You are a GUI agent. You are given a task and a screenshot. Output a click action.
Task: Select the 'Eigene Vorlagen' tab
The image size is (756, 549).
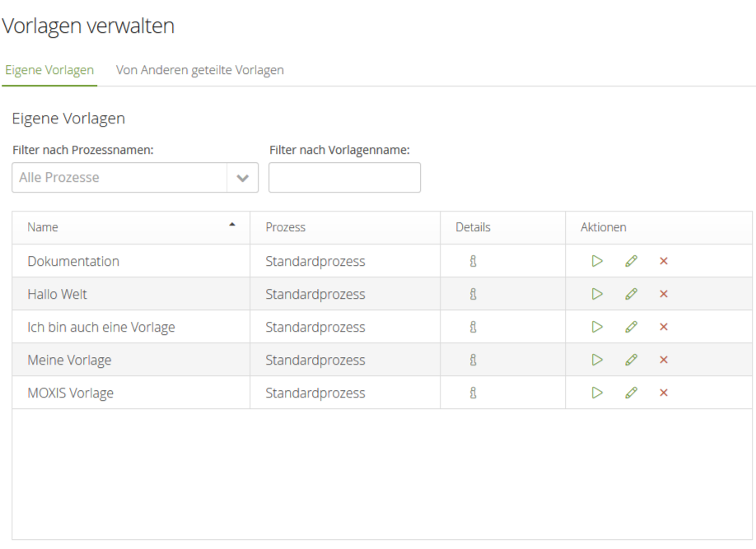49,70
